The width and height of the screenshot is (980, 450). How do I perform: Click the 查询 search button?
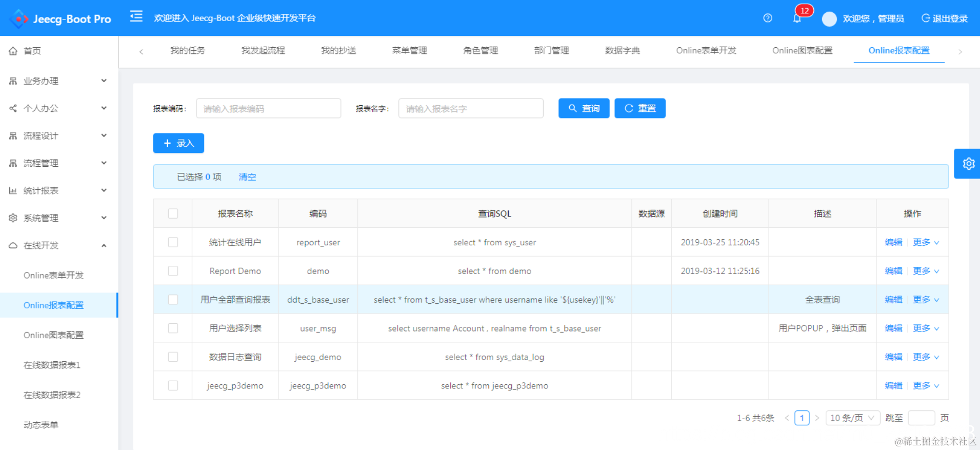(584, 108)
